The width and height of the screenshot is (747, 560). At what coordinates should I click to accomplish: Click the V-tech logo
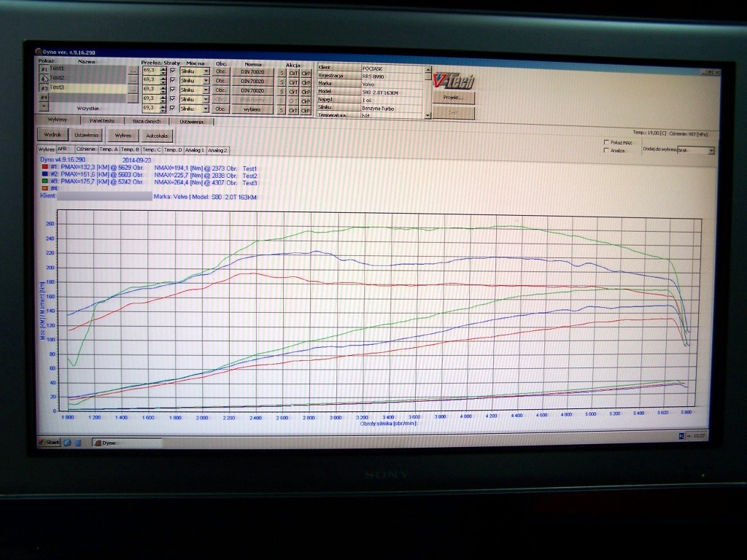[x=452, y=79]
